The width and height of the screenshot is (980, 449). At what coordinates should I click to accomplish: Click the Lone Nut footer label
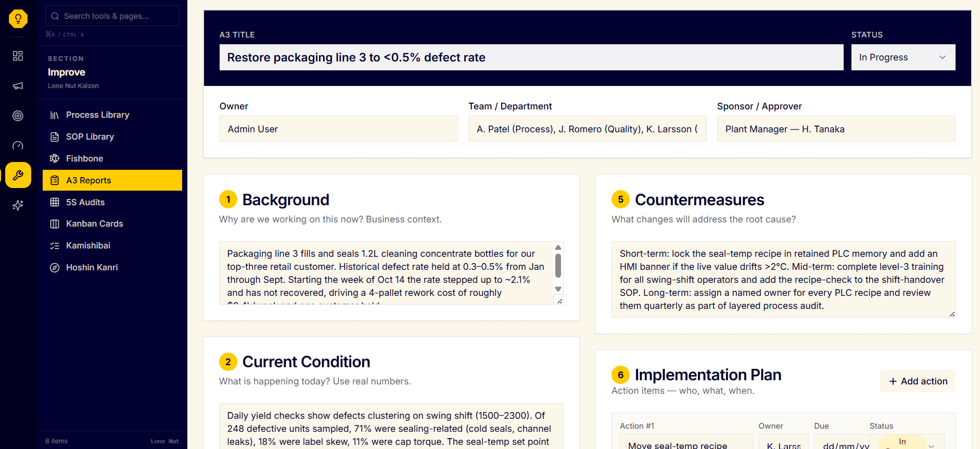[x=164, y=441]
